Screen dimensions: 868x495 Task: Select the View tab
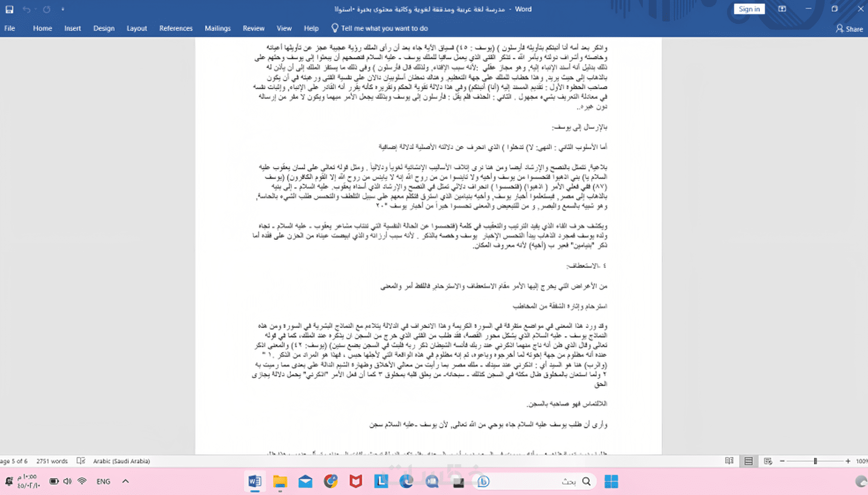pyautogui.click(x=284, y=29)
